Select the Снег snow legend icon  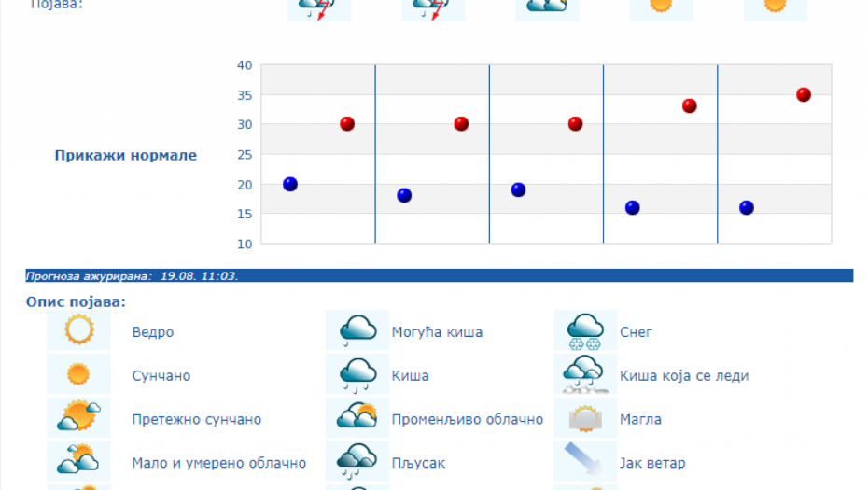585,330
